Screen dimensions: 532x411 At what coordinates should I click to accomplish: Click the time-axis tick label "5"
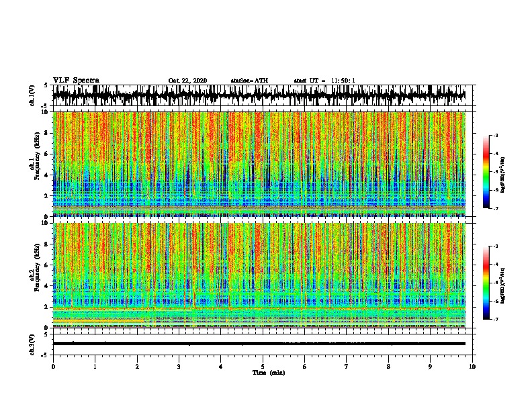(263, 367)
